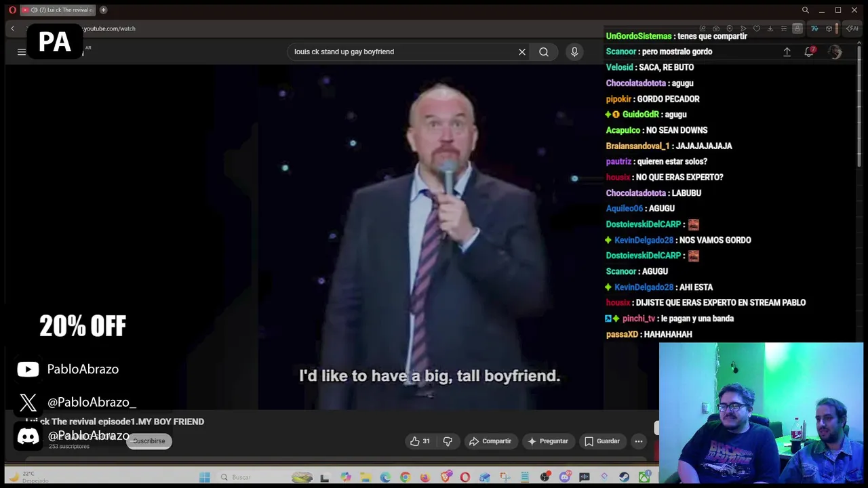The height and width of the screenshot is (488, 868).
Task: Open Discord from taskbar
Action: click(x=565, y=477)
